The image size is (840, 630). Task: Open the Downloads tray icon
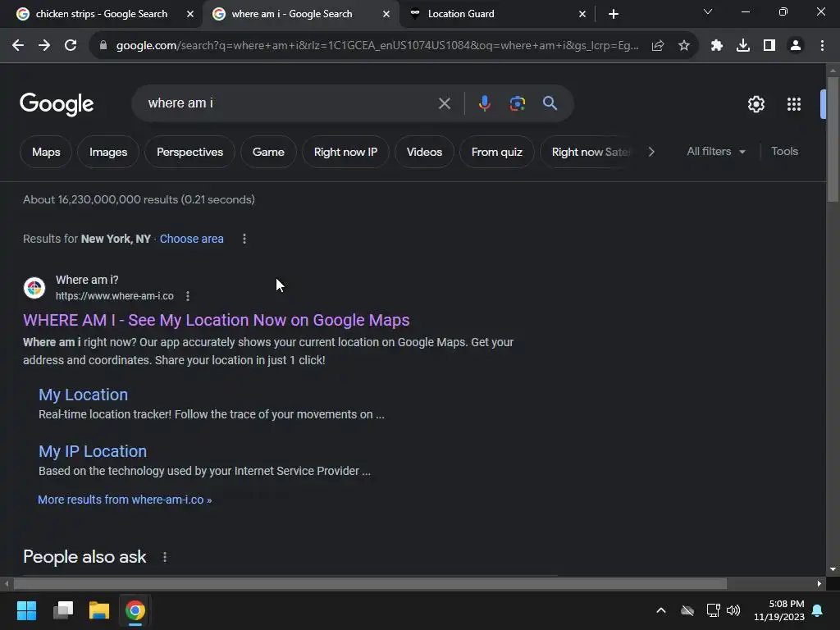[743, 46]
